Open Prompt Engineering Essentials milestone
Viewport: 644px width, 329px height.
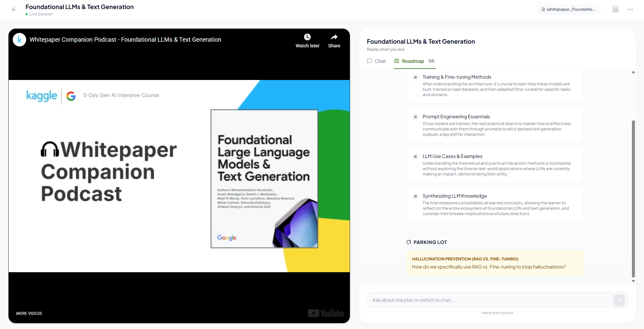pos(495,125)
